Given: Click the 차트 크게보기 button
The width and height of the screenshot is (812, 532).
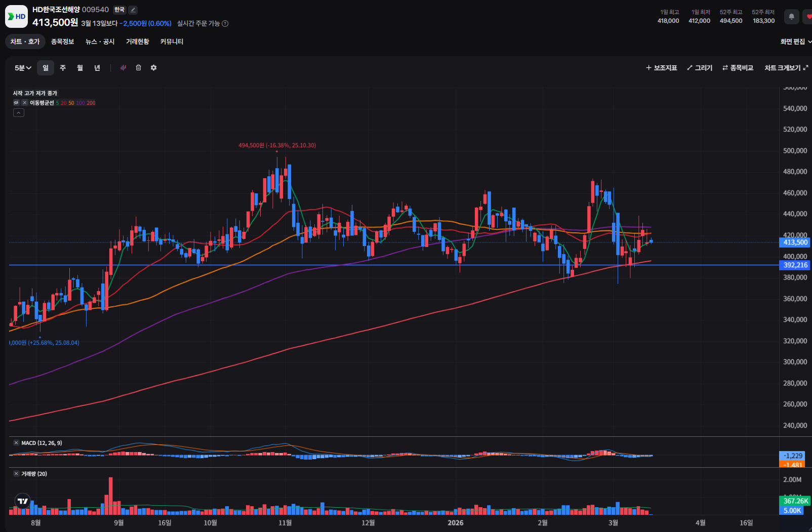Looking at the screenshot, I should click(x=786, y=68).
